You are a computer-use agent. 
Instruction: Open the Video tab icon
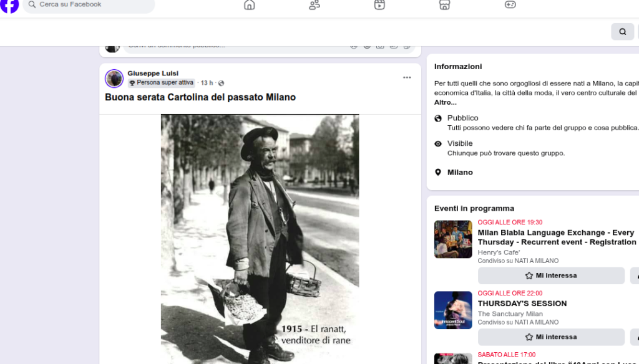point(379,5)
